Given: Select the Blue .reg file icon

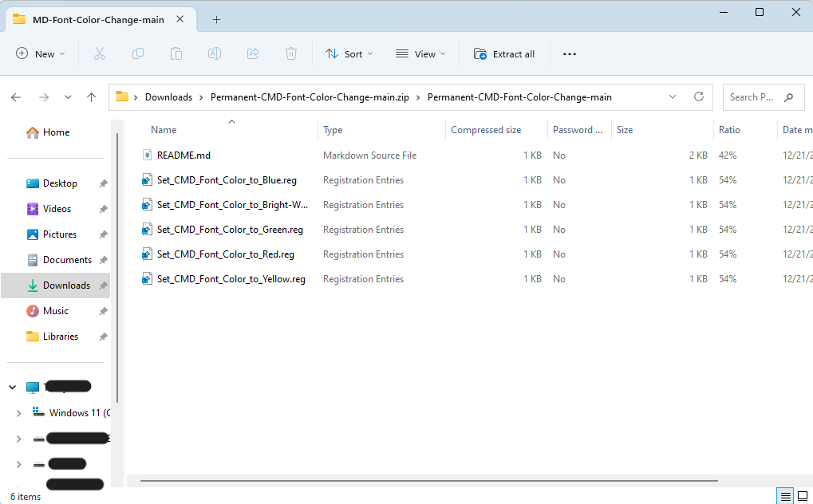Looking at the screenshot, I should click(148, 180).
